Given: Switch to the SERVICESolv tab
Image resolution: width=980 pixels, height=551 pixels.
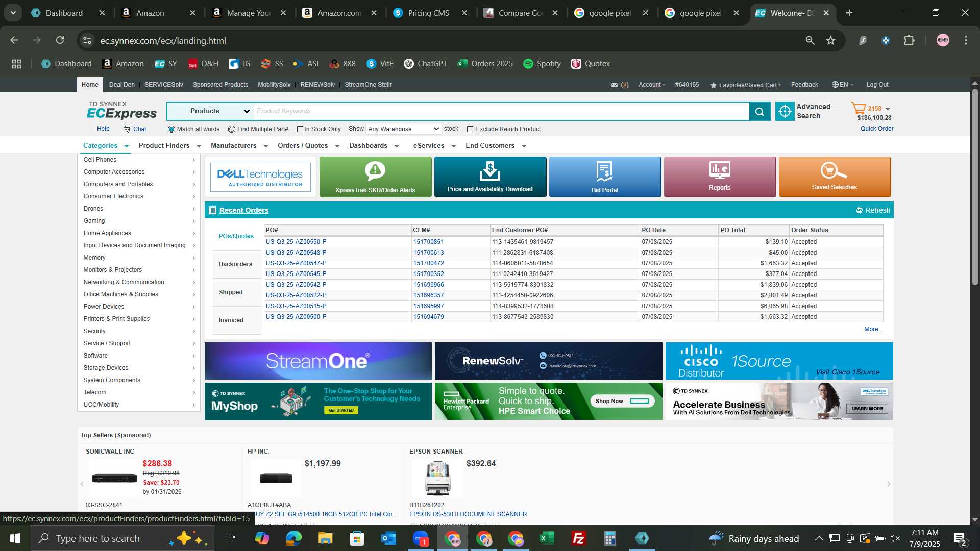Looking at the screenshot, I should [x=163, y=85].
